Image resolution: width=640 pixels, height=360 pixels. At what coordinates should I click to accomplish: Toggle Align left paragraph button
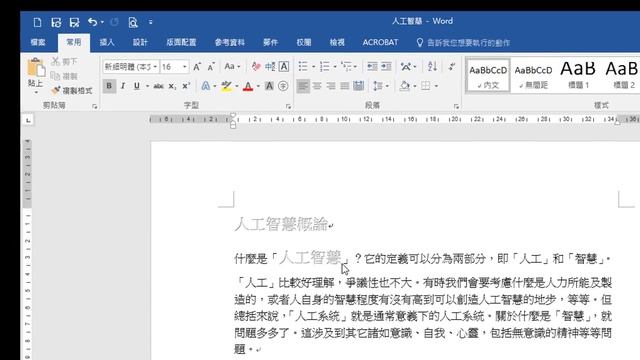click(303, 86)
